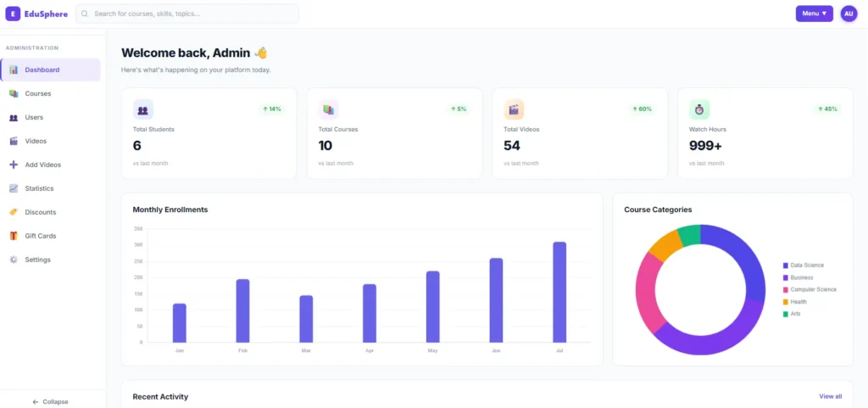868x408 pixels.
Task: Click the Add Videos plus icon
Action: [x=14, y=165]
